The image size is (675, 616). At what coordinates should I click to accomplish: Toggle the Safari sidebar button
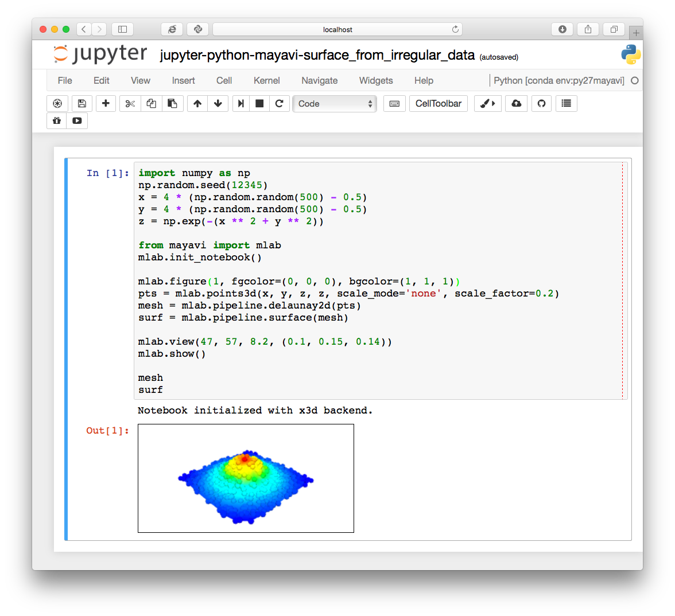point(123,29)
